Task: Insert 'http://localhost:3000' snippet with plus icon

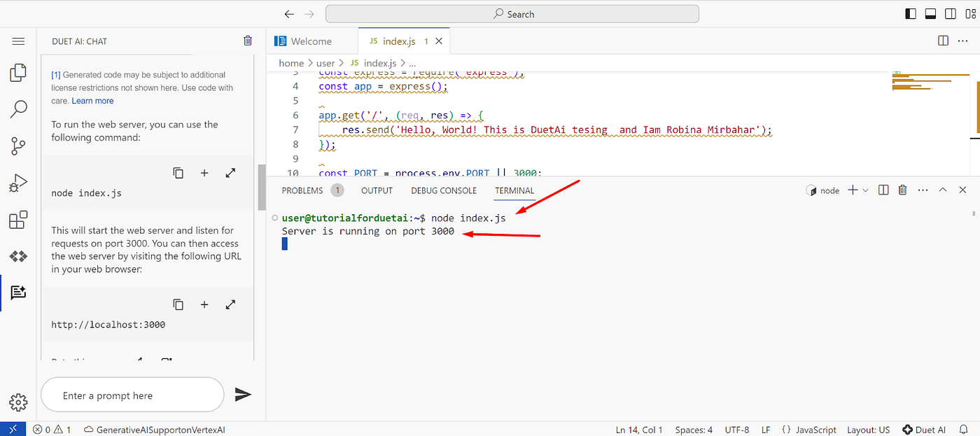Action: coord(204,304)
